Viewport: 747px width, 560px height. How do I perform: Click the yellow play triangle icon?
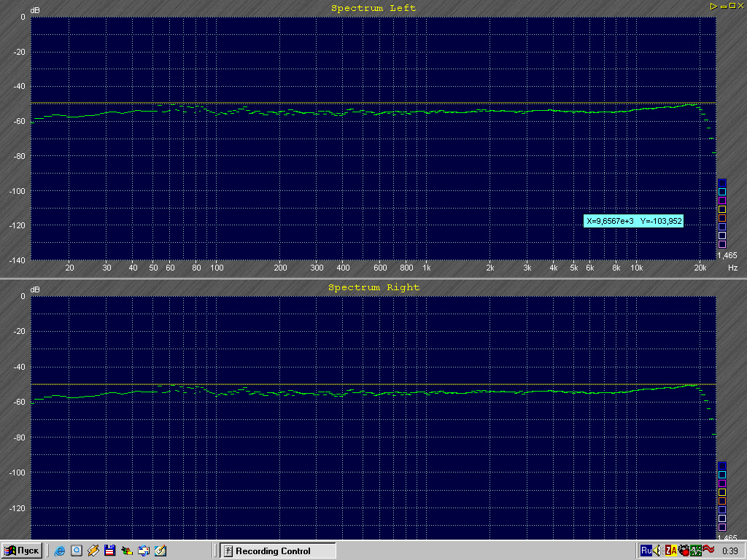tap(713, 6)
